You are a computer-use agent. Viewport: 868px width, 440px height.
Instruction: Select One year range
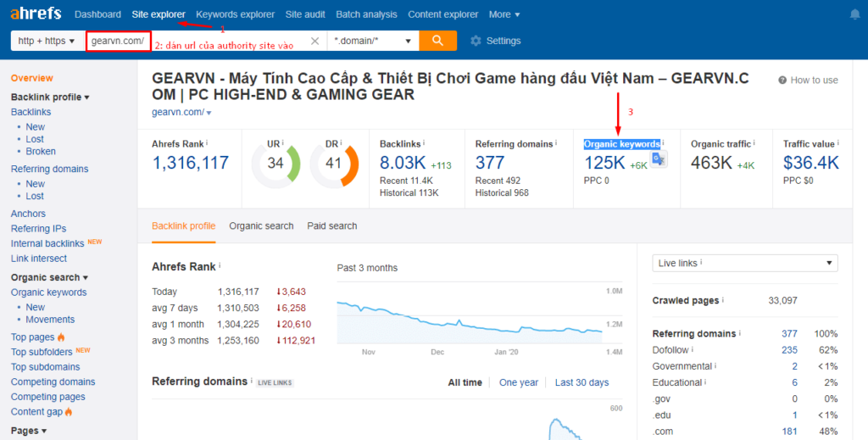coord(519,382)
